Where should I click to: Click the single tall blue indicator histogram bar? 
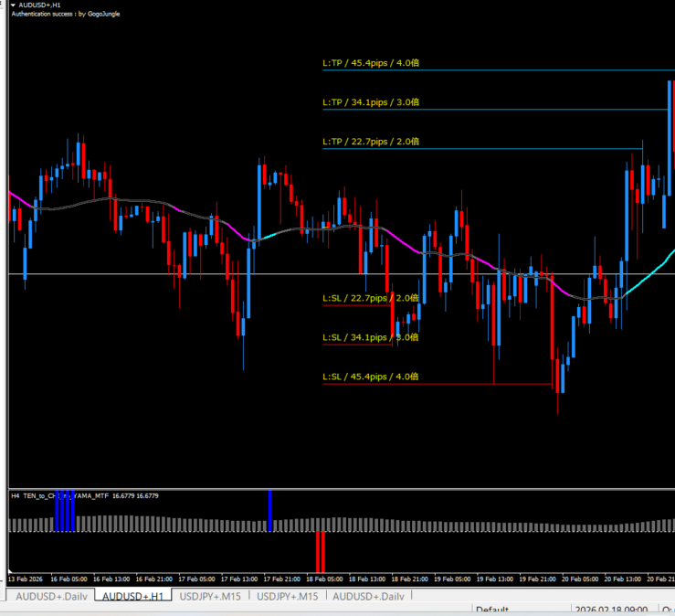point(270,510)
